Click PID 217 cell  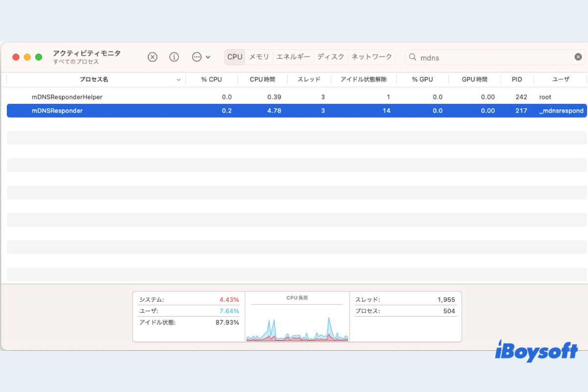point(521,111)
